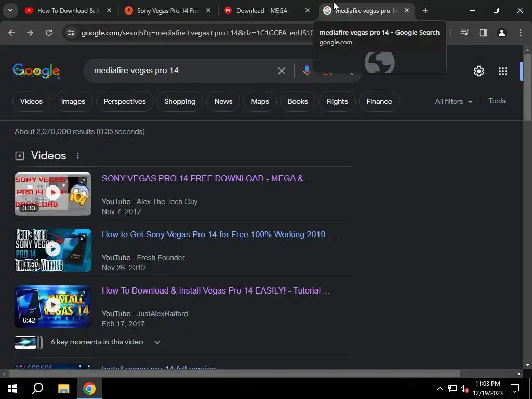The image size is (532, 399).
Task: Open the tab search dropdown arrow
Action: 10,10
